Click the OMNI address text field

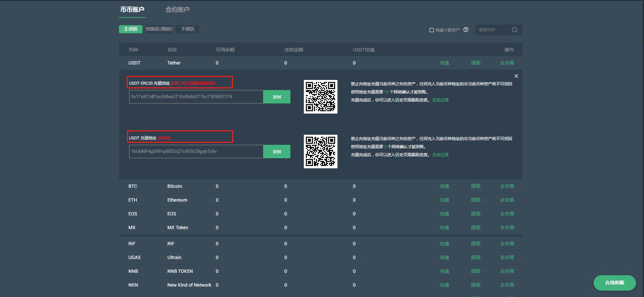pos(196,152)
